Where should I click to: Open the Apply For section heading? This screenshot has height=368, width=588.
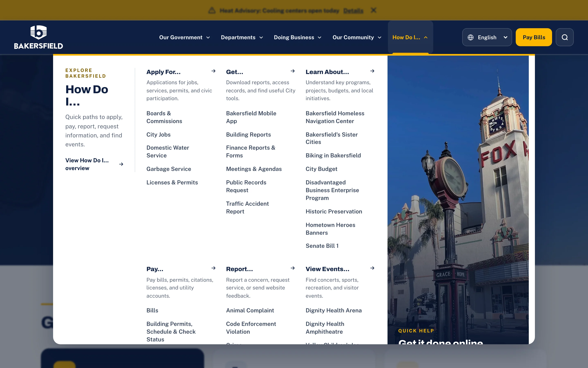[164, 72]
